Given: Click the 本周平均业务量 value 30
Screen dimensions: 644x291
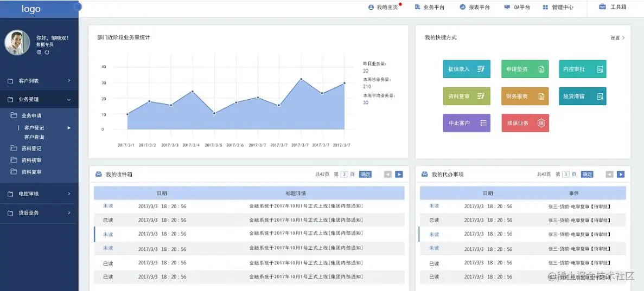Looking at the screenshot, I should 366,102.
